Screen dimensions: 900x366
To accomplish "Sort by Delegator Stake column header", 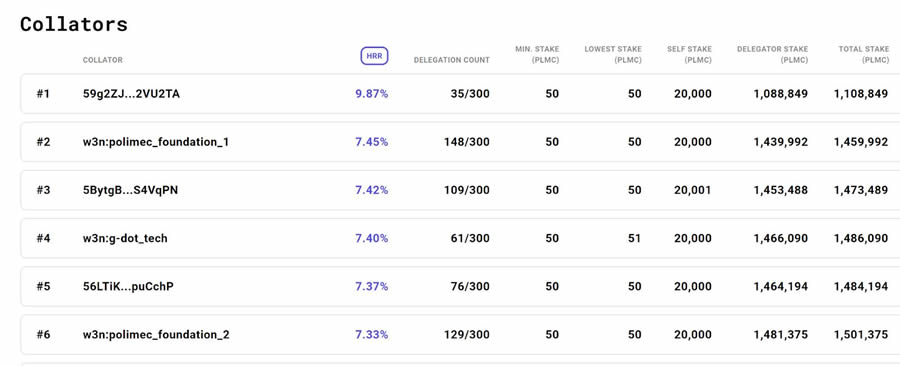I will pos(773,54).
